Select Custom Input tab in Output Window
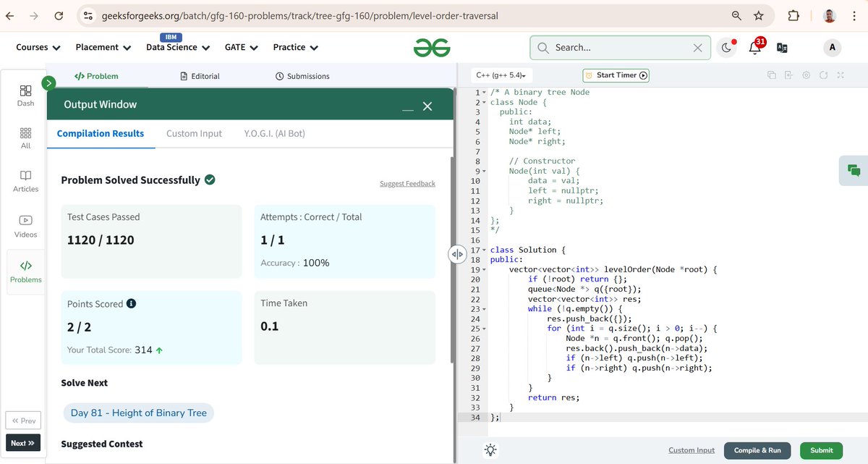The height and width of the screenshot is (464, 868). tap(194, 134)
